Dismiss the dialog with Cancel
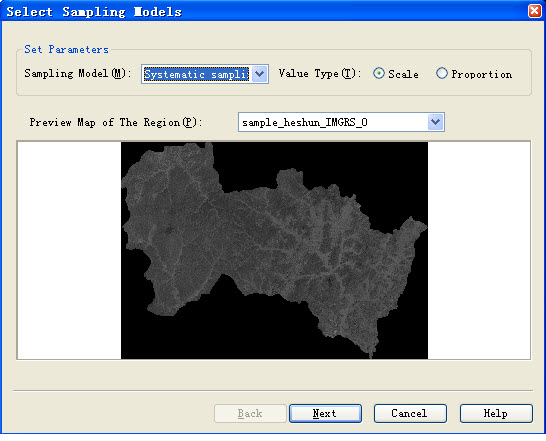Screen dimensions: 546x441 pos(410,413)
